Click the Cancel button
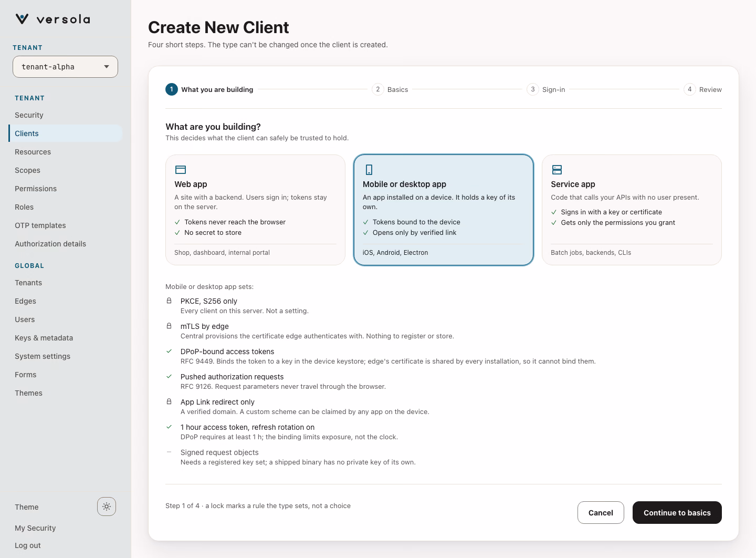 pos(601,513)
